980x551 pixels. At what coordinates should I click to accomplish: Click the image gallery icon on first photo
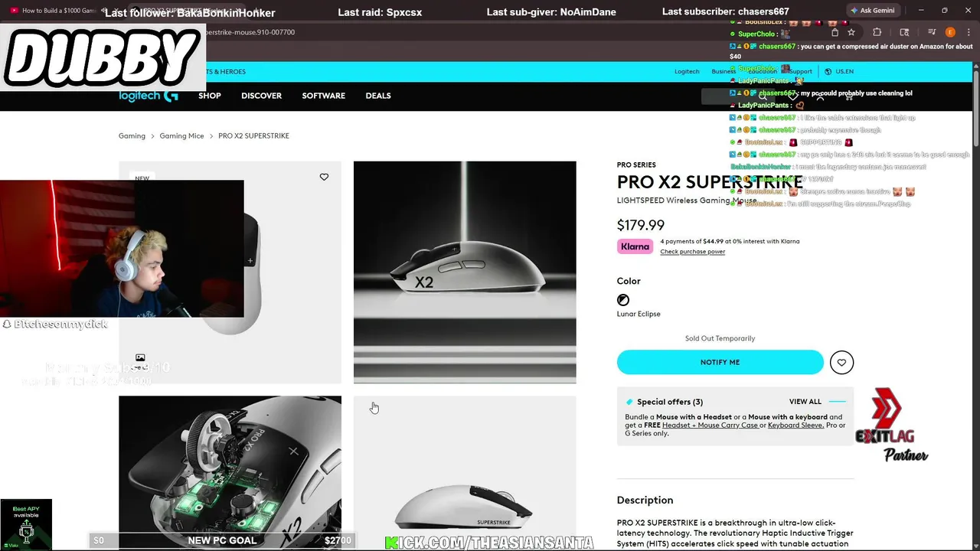coord(140,357)
